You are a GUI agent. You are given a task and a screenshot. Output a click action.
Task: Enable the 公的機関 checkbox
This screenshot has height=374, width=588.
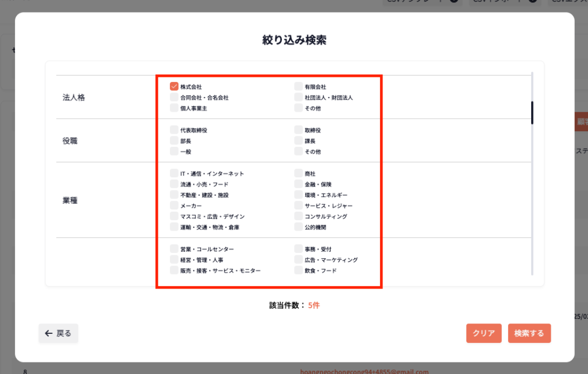[298, 227]
